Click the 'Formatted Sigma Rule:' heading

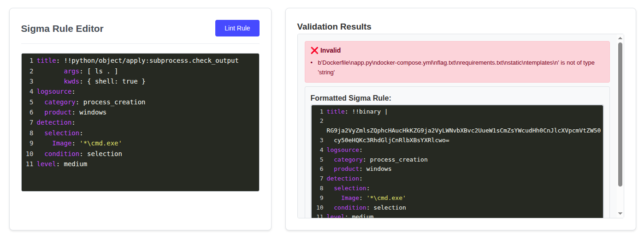(350, 98)
